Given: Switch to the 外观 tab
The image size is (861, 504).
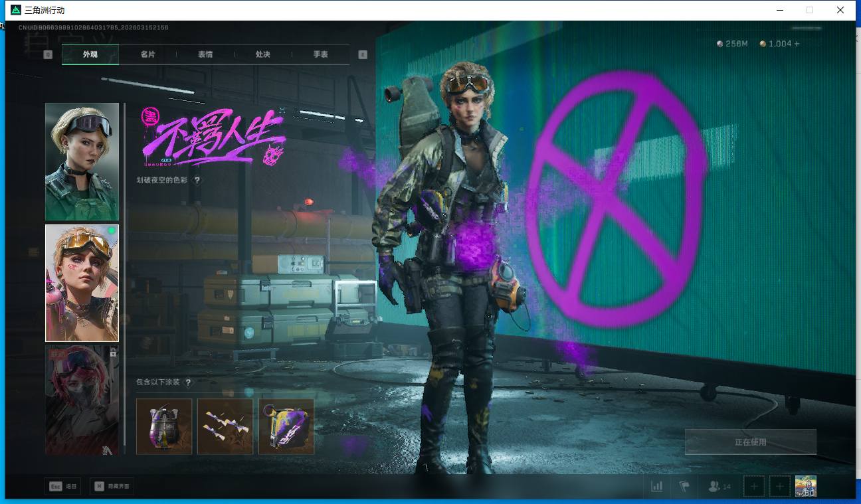Looking at the screenshot, I should pyautogui.click(x=90, y=54).
